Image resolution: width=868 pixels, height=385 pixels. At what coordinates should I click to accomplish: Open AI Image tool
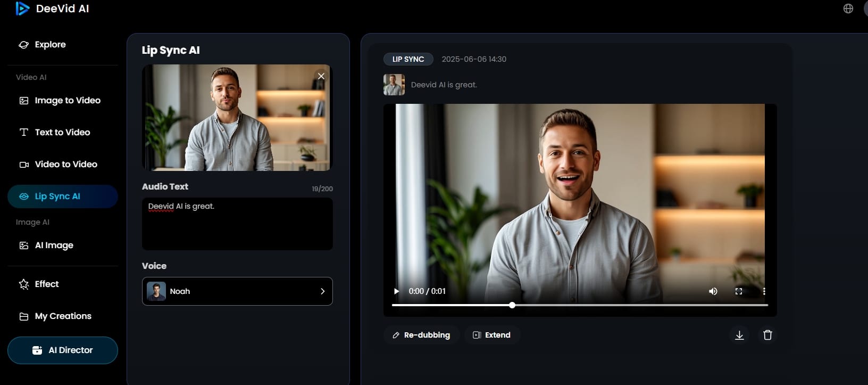46,245
